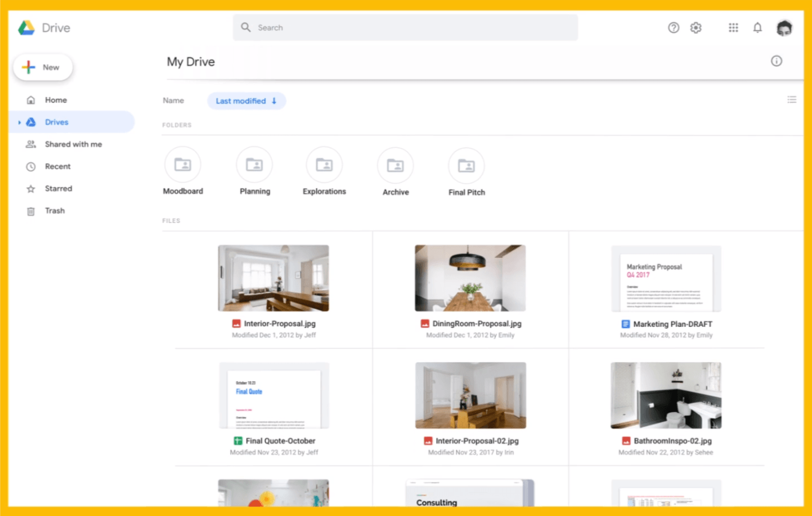This screenshot has height=516, width=812.
Task: Sort files by Name
Action: click(173, 100)
